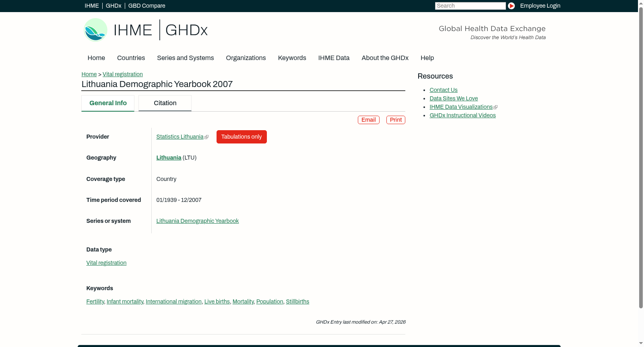Click the Lithuania Demographic Yearbook 2007 heading

pos(157,84)
